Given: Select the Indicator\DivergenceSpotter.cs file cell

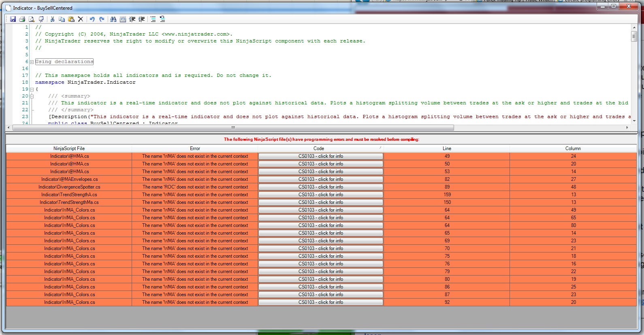Looking at the screenshot, I should coord(69,187).
